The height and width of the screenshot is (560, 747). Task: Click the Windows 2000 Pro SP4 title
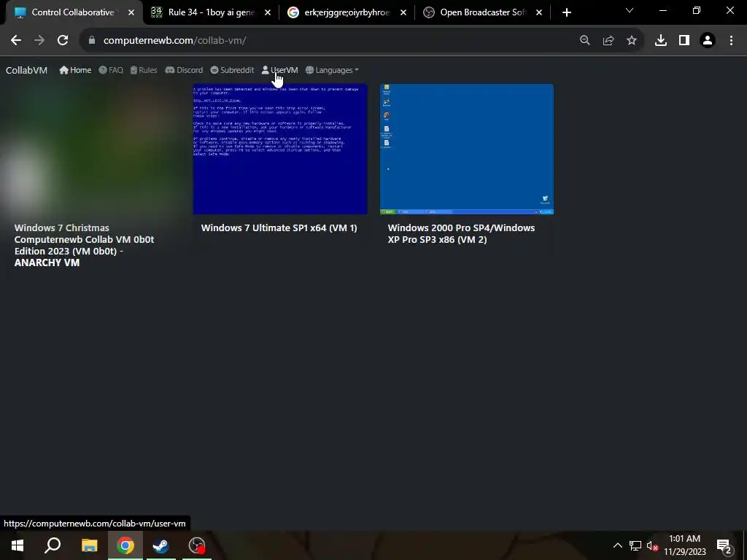click(x=461, y=234)
